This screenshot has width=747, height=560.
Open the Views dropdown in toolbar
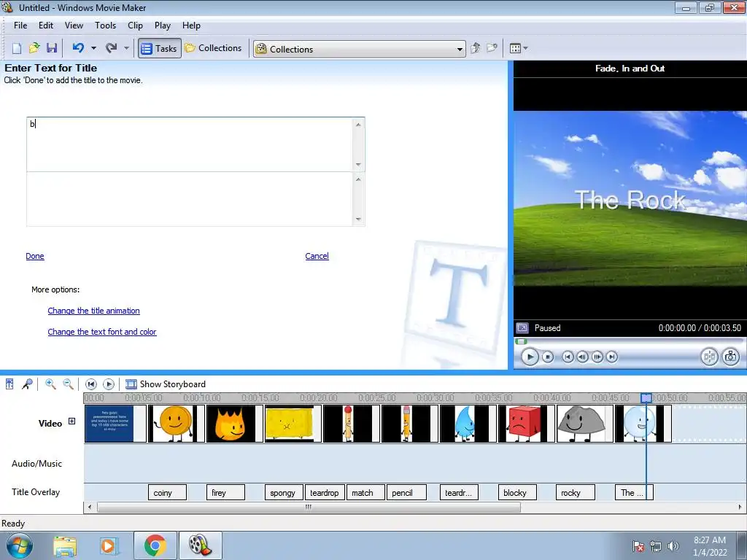[519, 48]
